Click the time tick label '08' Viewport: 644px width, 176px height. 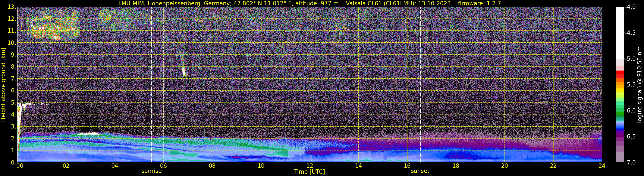[212, 166]
